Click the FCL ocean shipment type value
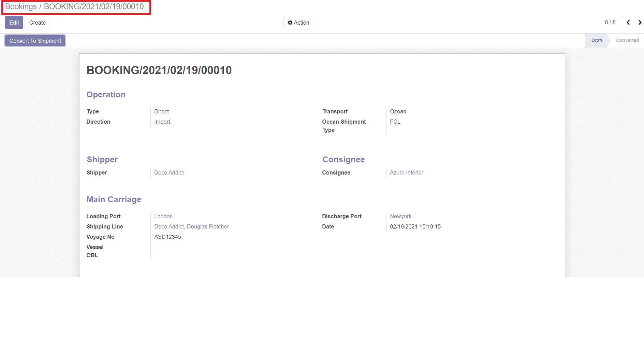Viewport: 644px width, 347px height. (395, 122)
